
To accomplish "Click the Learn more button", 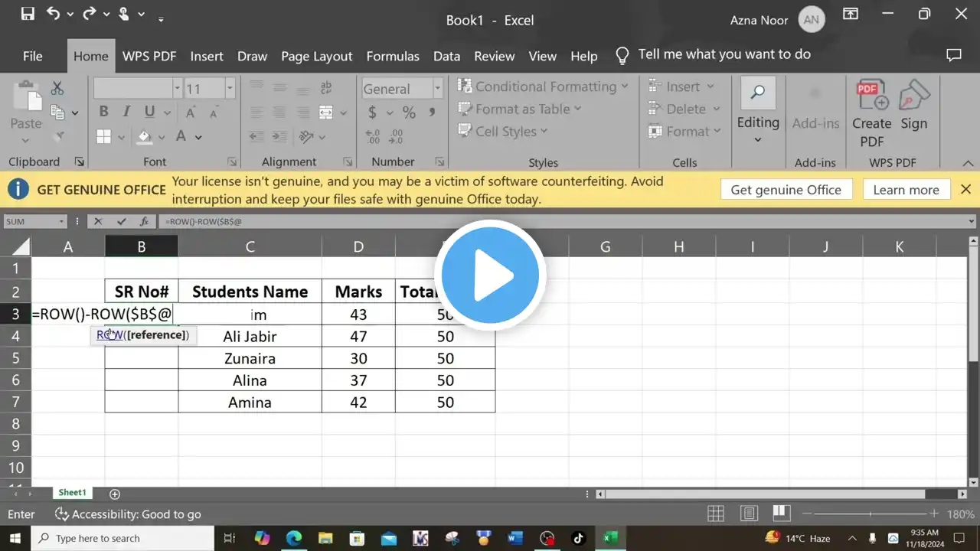I will (x=906, y=190).
